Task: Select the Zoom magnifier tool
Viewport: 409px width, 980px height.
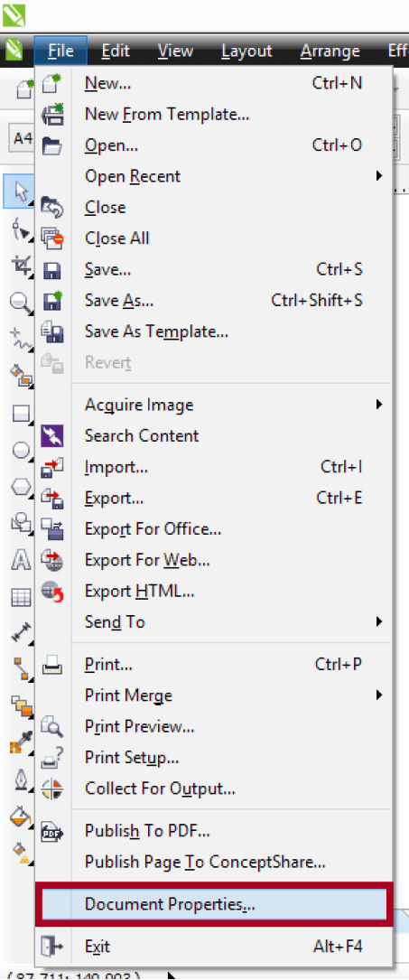Action: pos(21,303)
